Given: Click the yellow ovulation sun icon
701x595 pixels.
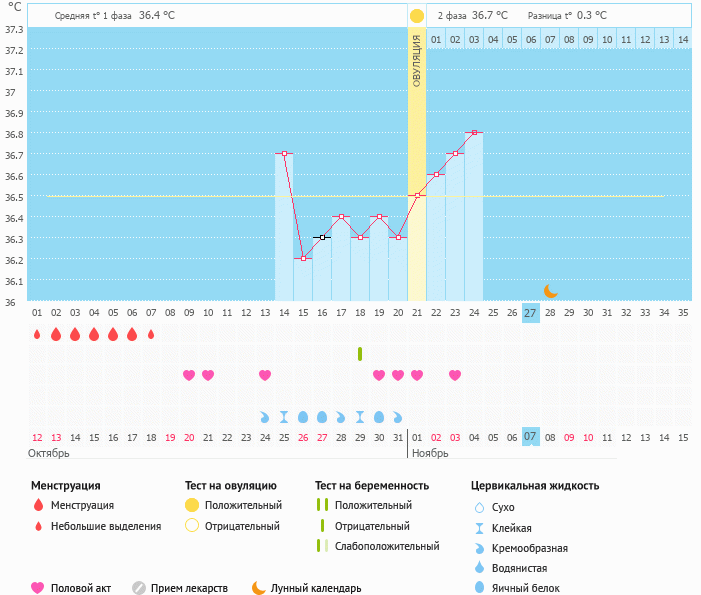Looking at the screenshot, I should coord(416,16).
